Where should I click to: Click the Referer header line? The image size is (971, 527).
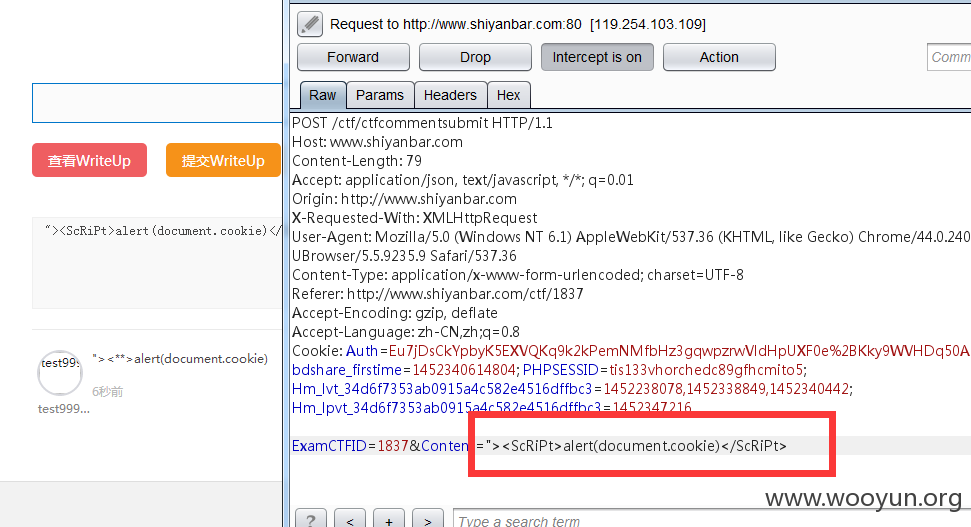click(x=437, y=294)
